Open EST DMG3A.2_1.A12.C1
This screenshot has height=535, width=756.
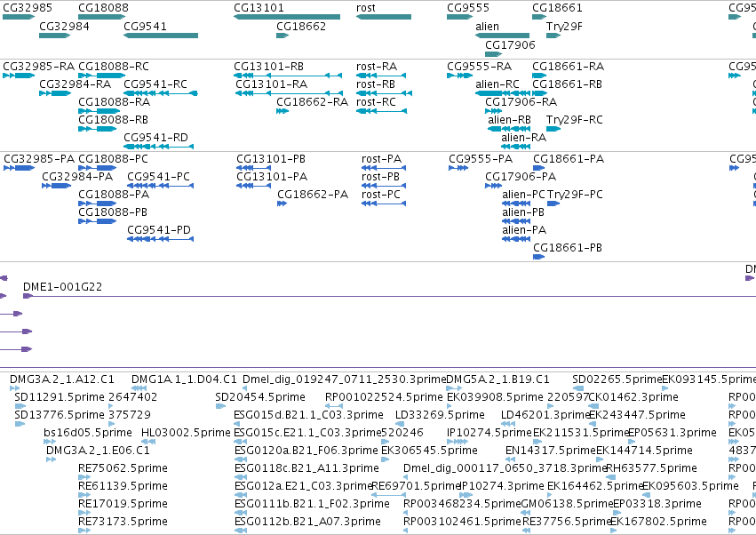click(x=62, y=379)
